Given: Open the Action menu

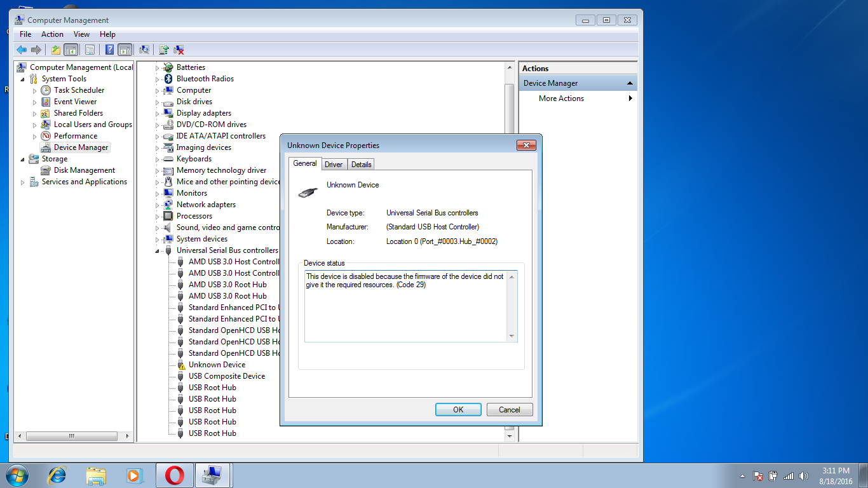Looking at the screenshot, I should click(x=52, y=34).
